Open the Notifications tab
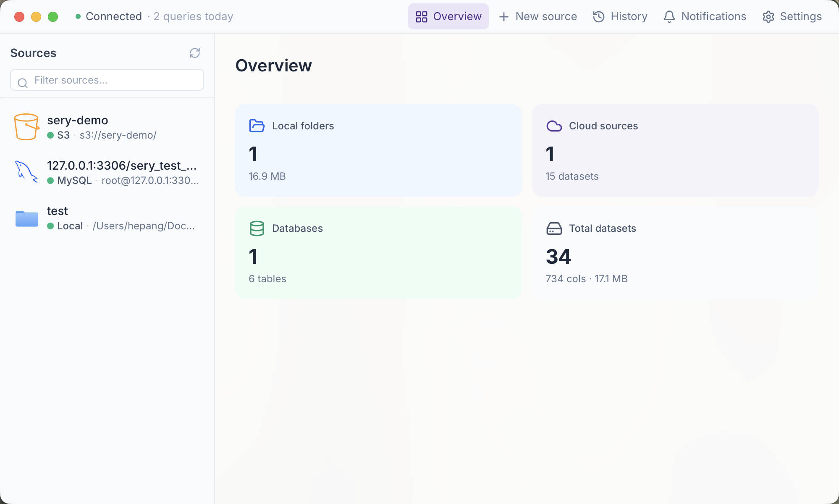The width and height of the screenshot is (839, 504). click(x=705, y=16)
